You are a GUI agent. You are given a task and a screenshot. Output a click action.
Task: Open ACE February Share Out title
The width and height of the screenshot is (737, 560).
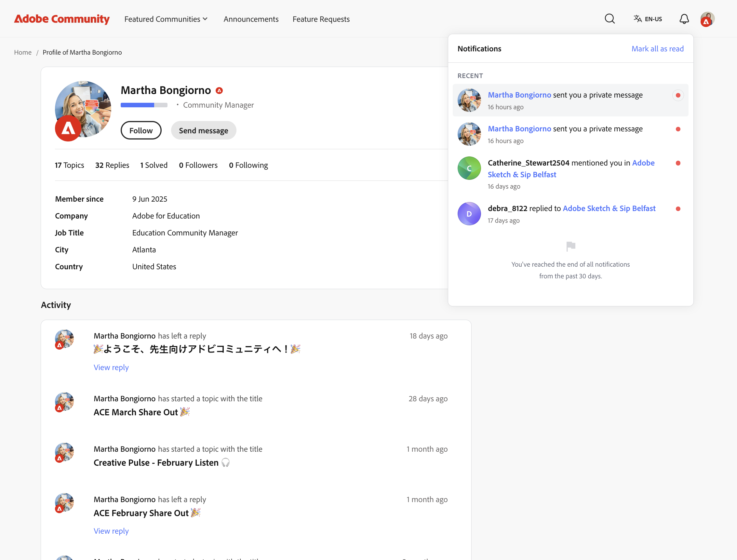tap(147, 513)
